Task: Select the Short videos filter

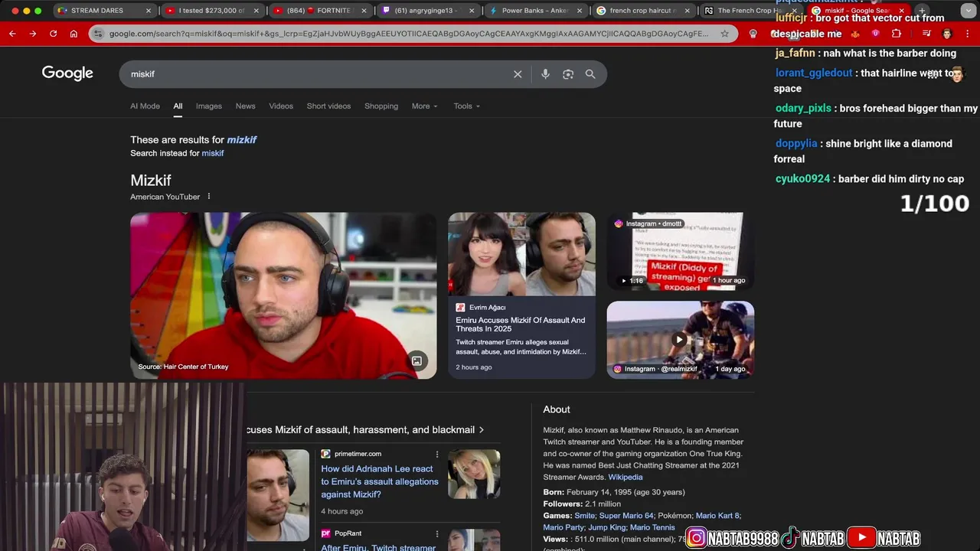Action: tap(328, 106)
